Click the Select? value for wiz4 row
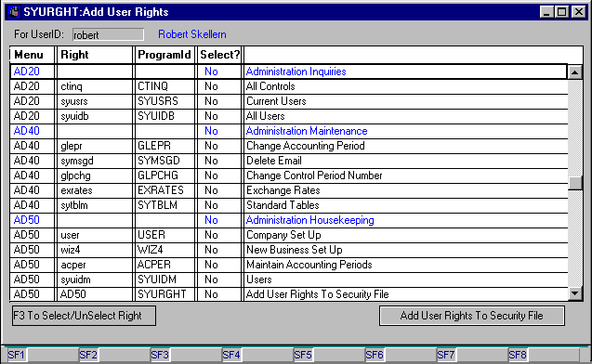 pyautogui.click(x=219, y=250)
